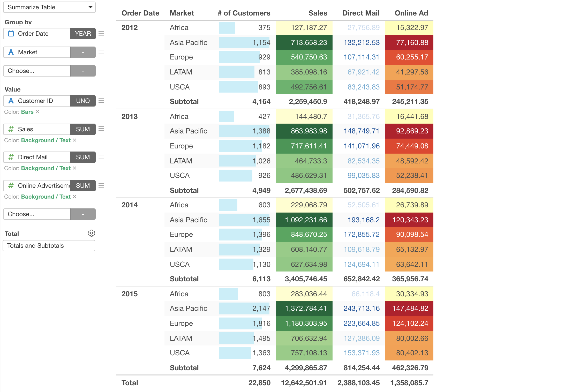Screen dimensions: 572x392
Task: Change the YEAR grouping for Order Date
Action: (x=83, y=34)
